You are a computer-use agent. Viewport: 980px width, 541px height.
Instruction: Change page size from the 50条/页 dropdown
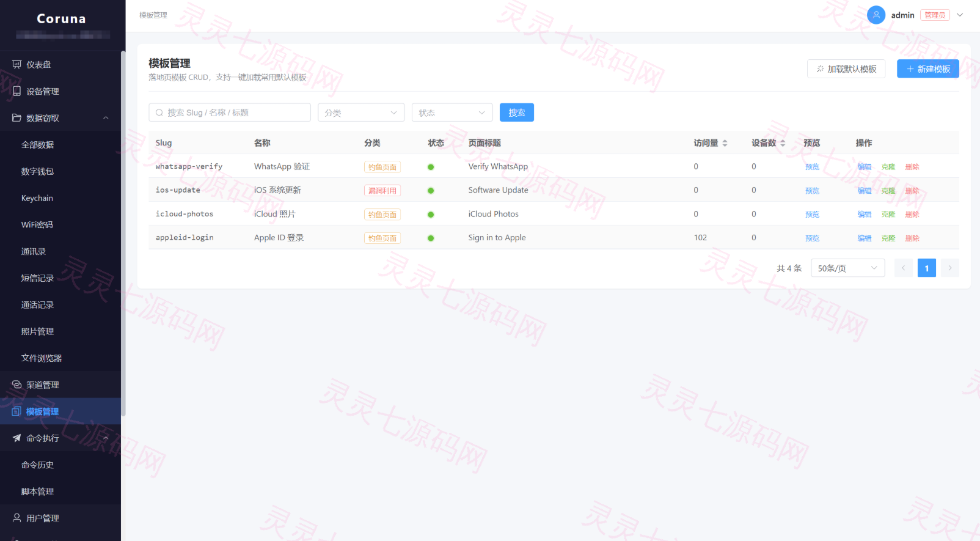(848, 268)
